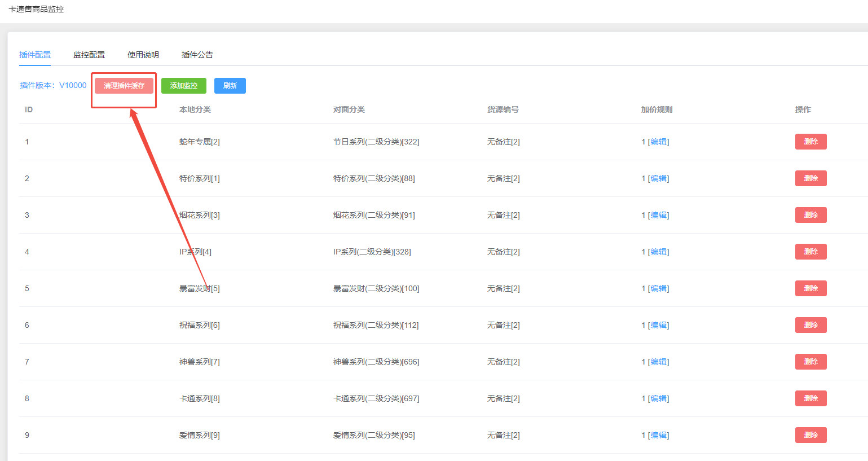Edit markup rule for 卡通系列 row
The width and height of the screenshot is (868, 461).
pos(658,398)
